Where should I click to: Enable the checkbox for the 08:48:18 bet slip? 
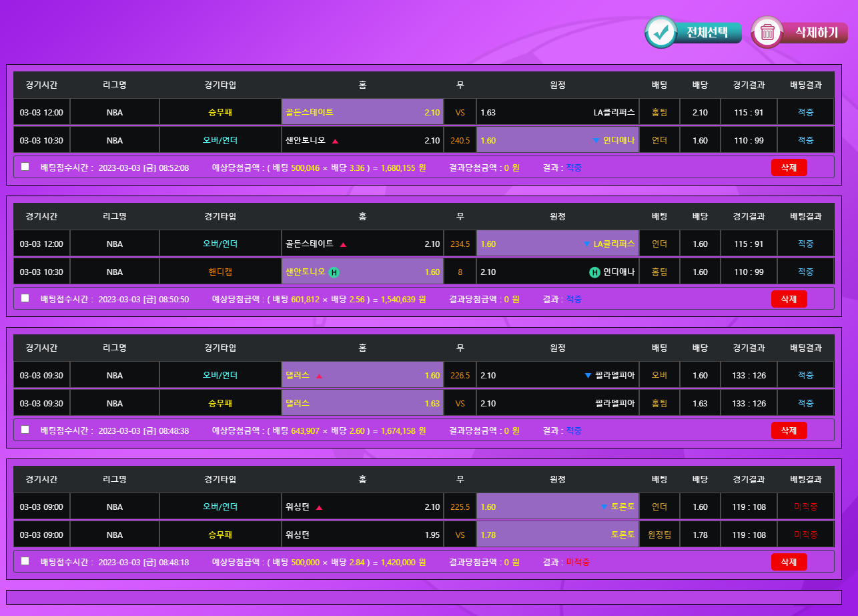coord(25,561)
